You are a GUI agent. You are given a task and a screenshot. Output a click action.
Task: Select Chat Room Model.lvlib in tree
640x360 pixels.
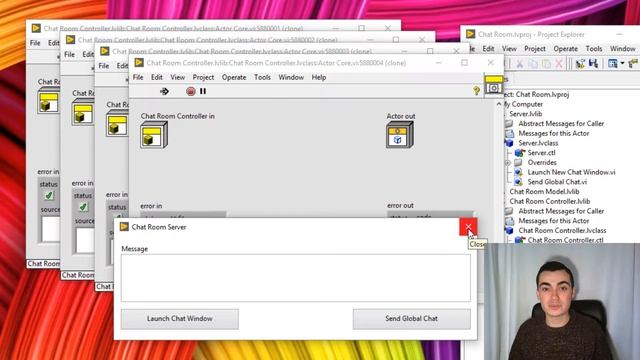click(x=544, y=191)
